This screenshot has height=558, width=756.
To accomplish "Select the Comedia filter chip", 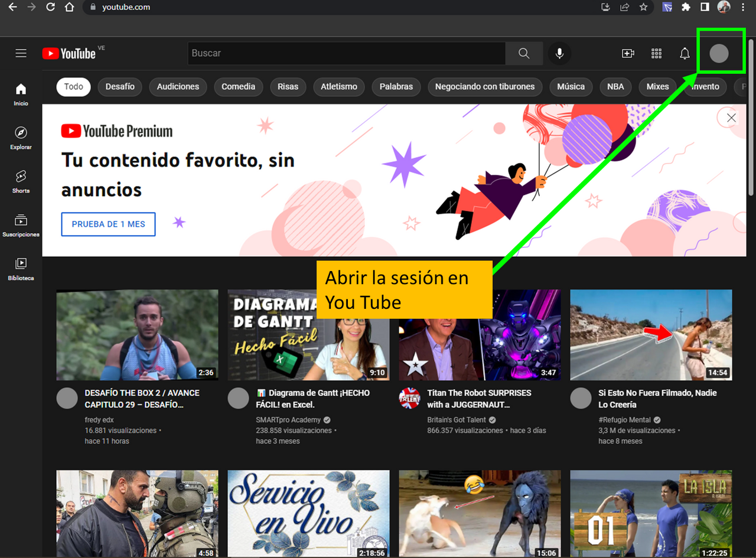I will pos(238,87).
